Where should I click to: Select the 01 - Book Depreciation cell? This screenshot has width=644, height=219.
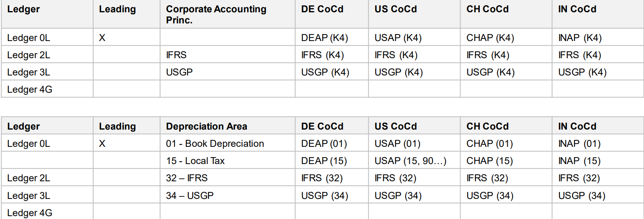(215, 144)
